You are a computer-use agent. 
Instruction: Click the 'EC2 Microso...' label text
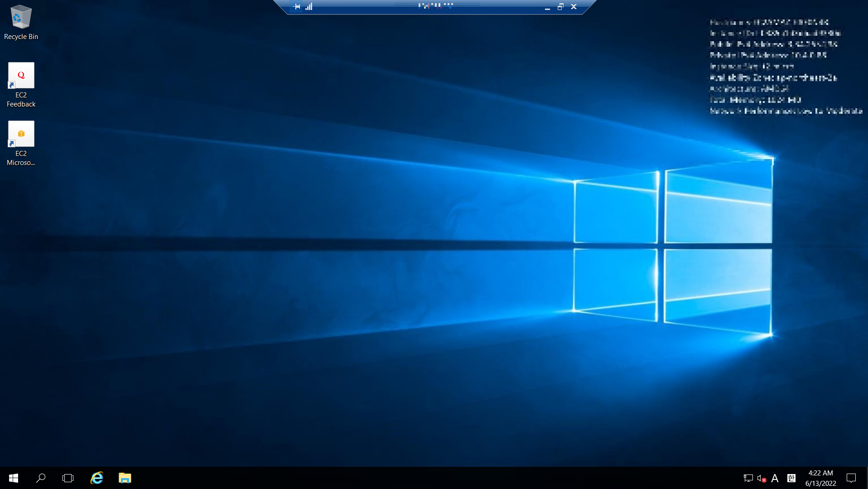(21, 158)
